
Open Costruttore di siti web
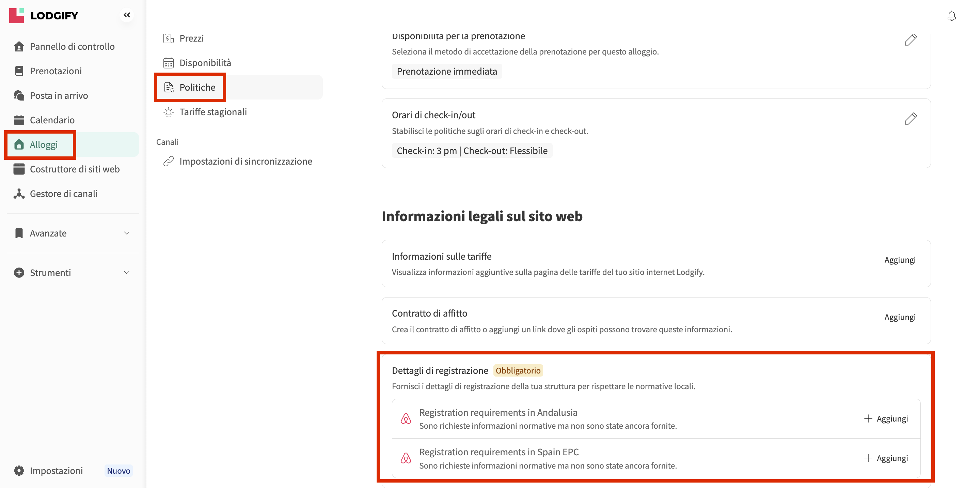75,169
